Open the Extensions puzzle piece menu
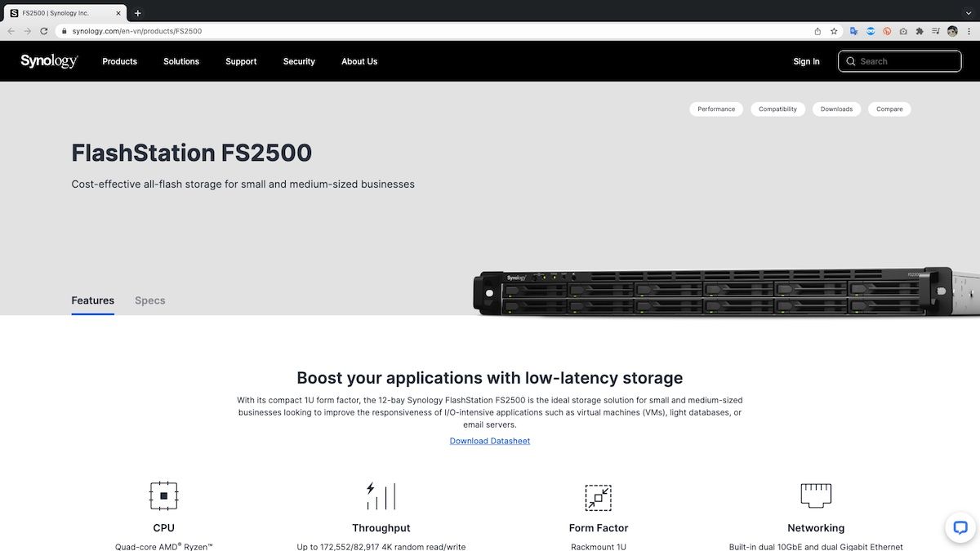 (x=920, y=31)
